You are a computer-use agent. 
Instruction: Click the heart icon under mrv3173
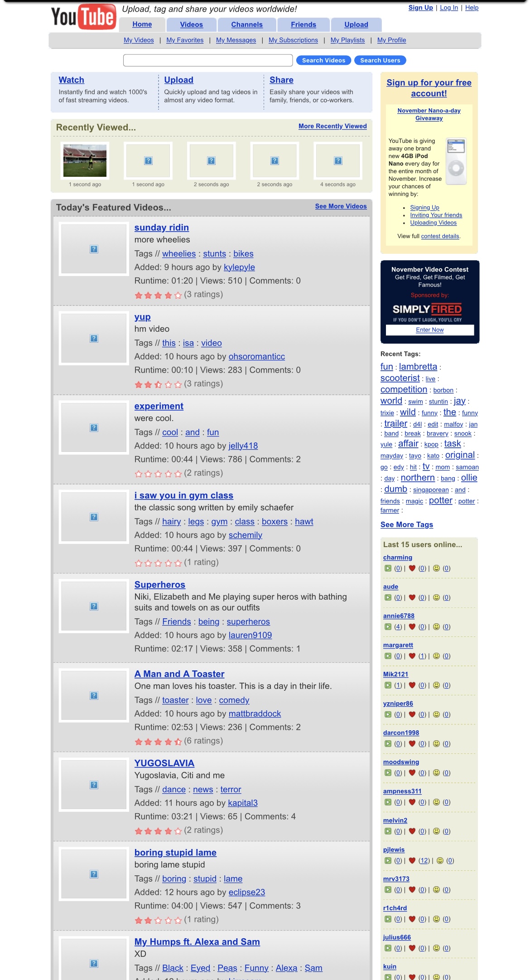click(x=412, y=890)
